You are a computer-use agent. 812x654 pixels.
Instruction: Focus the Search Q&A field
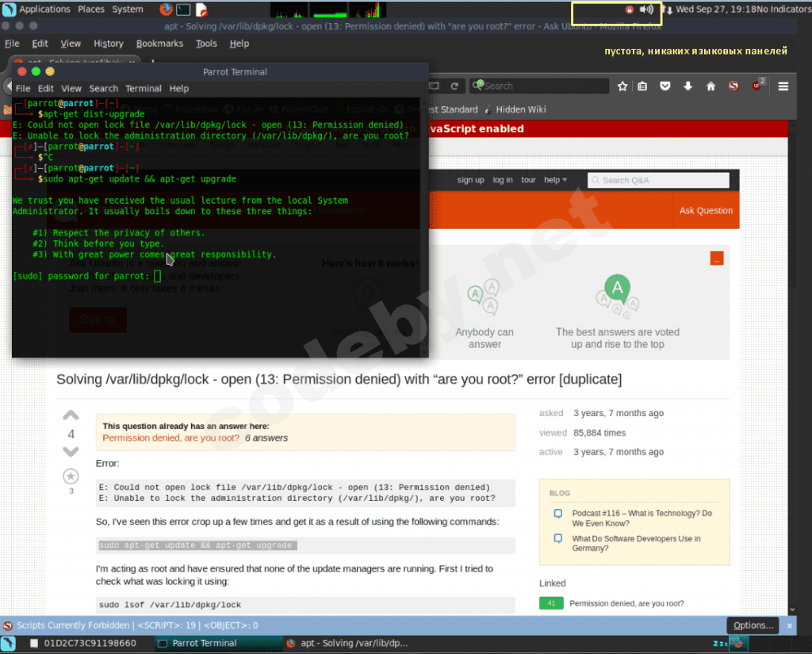(658, 180)
